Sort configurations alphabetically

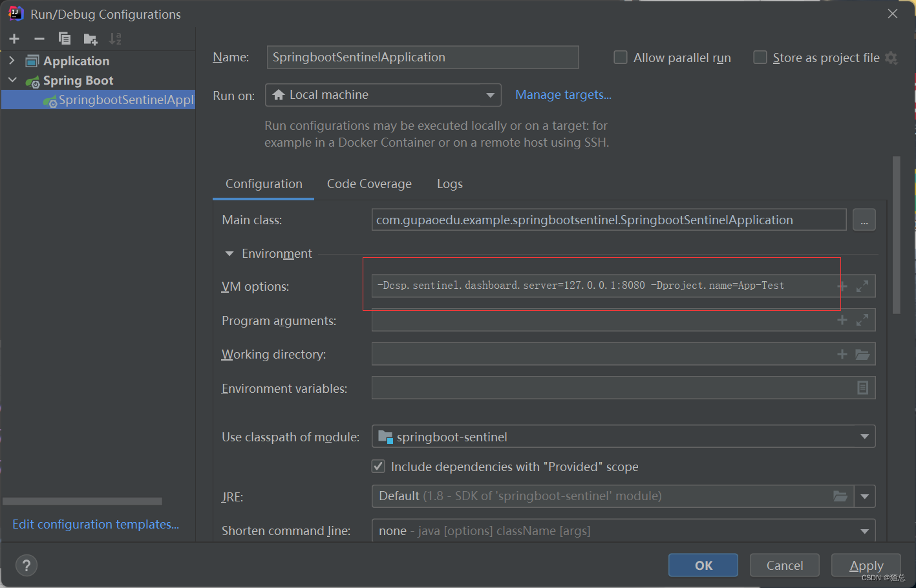(115, 39)
